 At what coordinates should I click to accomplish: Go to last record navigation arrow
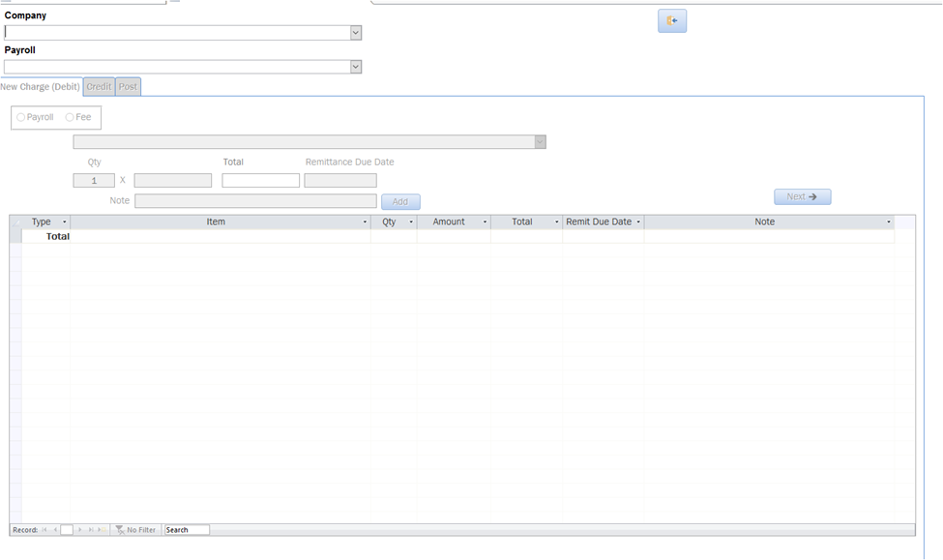[x=91, y=530]
